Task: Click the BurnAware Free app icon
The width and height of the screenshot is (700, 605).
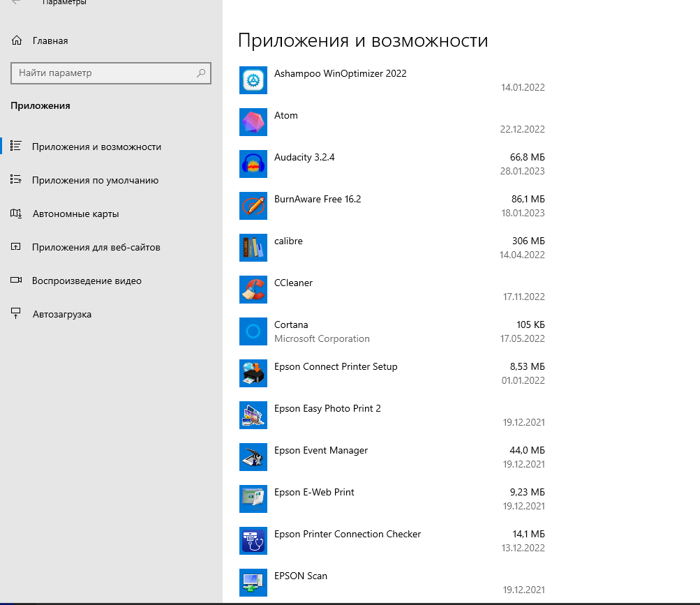Action: click(x=253, y=206)
